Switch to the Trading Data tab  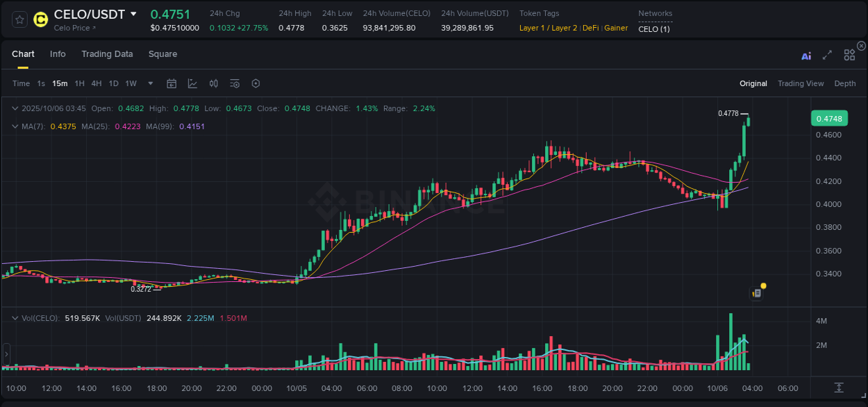107,53
